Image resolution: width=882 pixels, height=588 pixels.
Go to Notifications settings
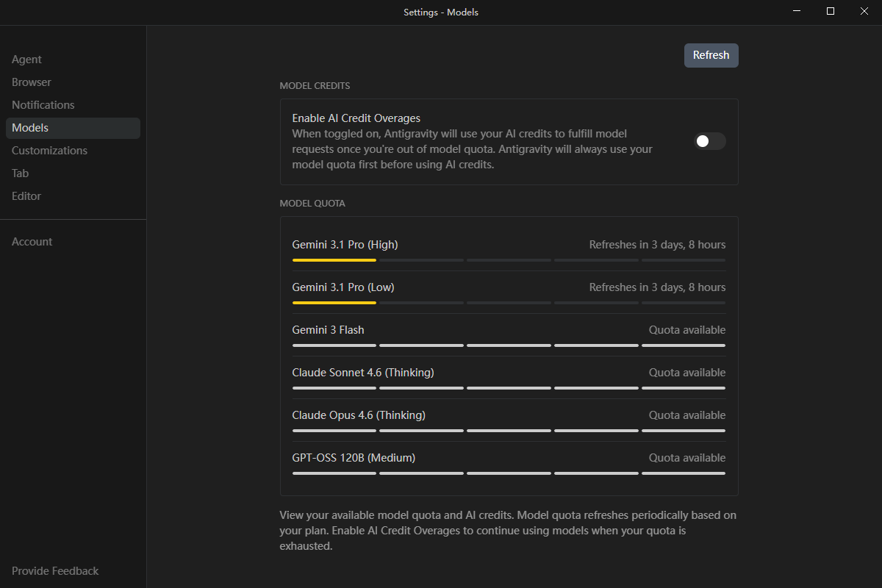click(73, 105)
